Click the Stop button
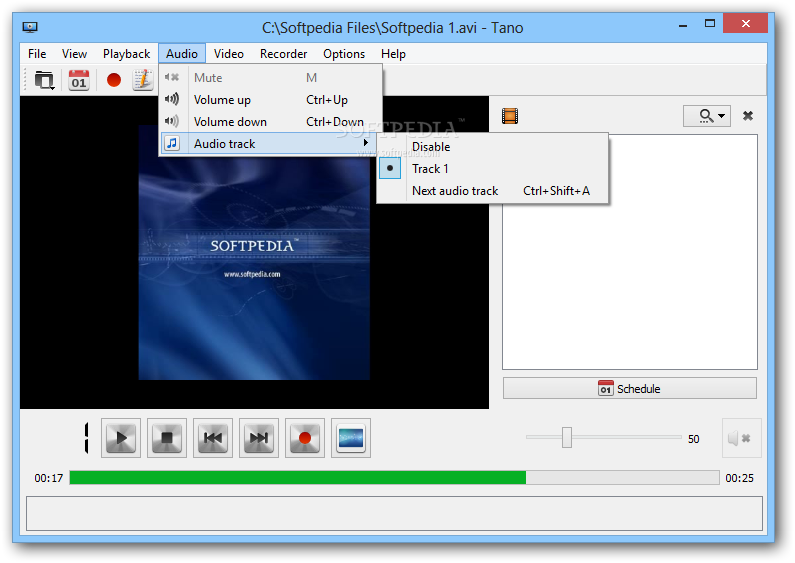Viewport: 795px width, 563px height. coord(167,438)
